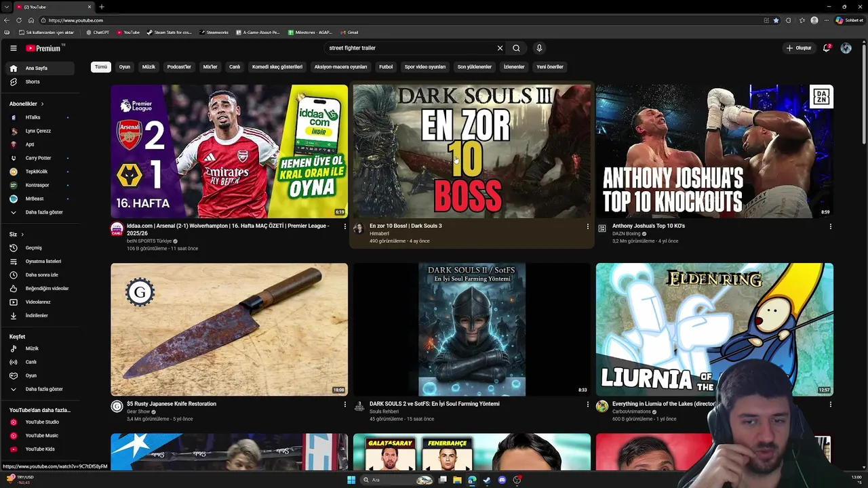
Task: Click the taskbar Ara search box
Action: point(398,480)
